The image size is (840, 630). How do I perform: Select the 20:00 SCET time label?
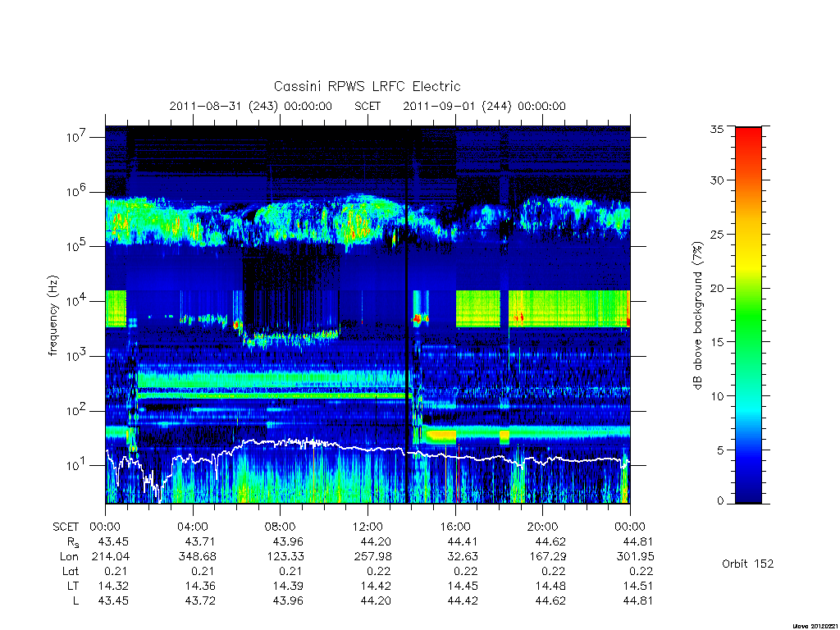pos(543,527)
